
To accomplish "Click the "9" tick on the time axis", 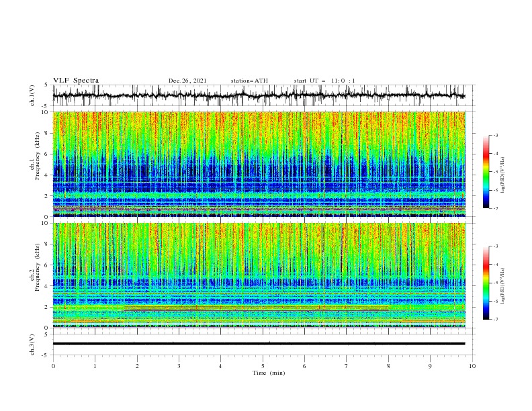I will [430, 366].
